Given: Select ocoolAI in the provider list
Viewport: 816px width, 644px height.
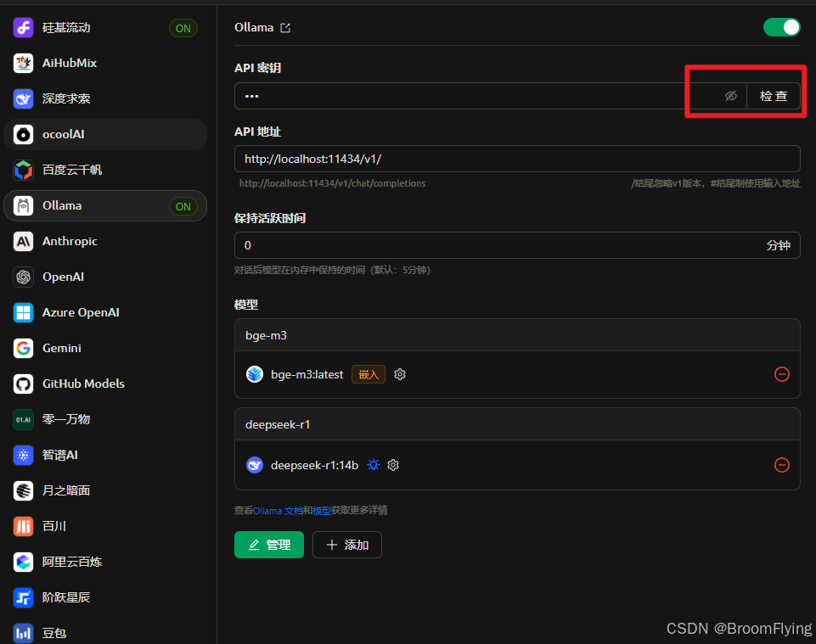Looking at the screenshot, I should point(105,134).
